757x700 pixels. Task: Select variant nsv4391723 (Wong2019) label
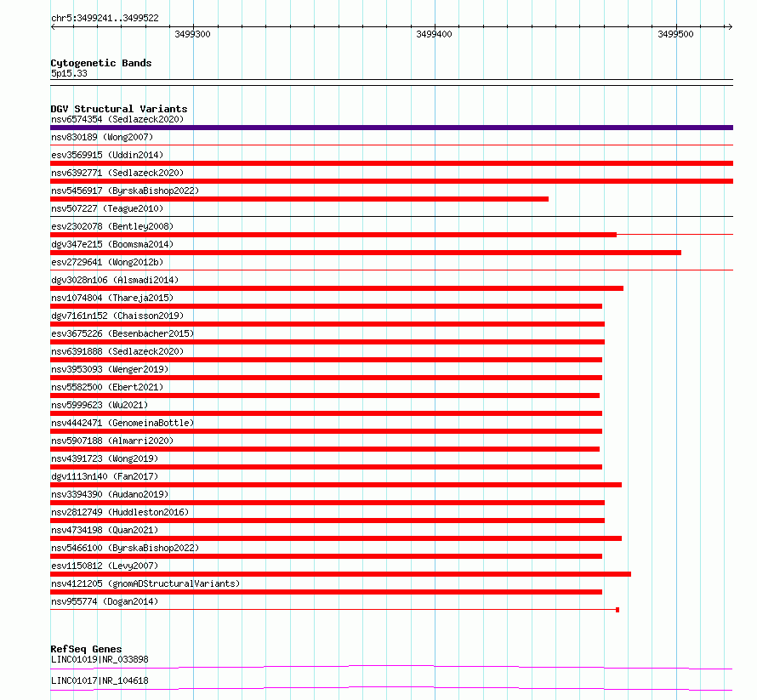(105, 458)
